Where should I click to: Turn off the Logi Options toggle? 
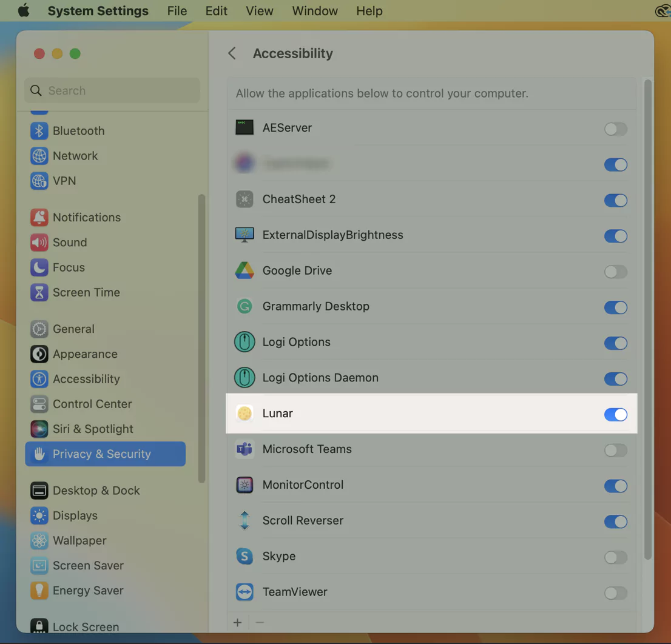pyautogui.click(x=615, y=343)
